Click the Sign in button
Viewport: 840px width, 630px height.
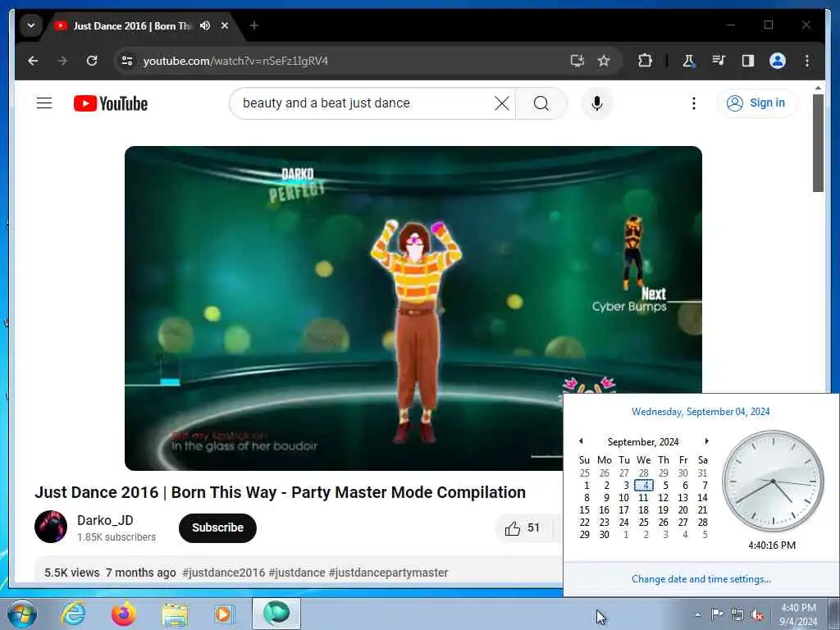point(756,103)
